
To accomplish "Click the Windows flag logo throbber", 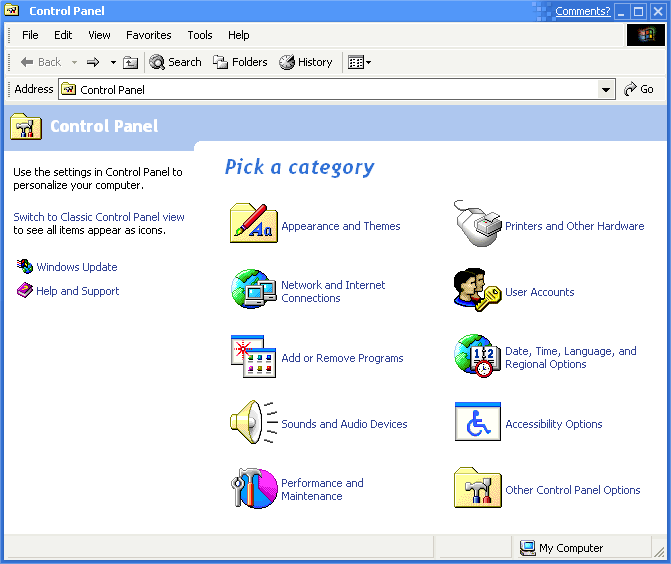I will 646,35.
